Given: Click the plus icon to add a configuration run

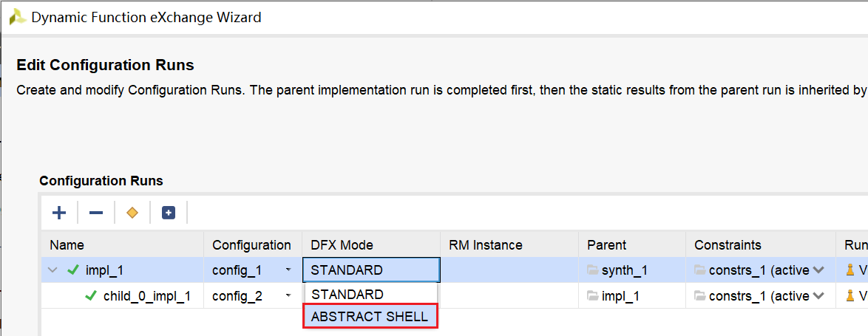Looking at the screenshot, I should [x=59, y=213].
